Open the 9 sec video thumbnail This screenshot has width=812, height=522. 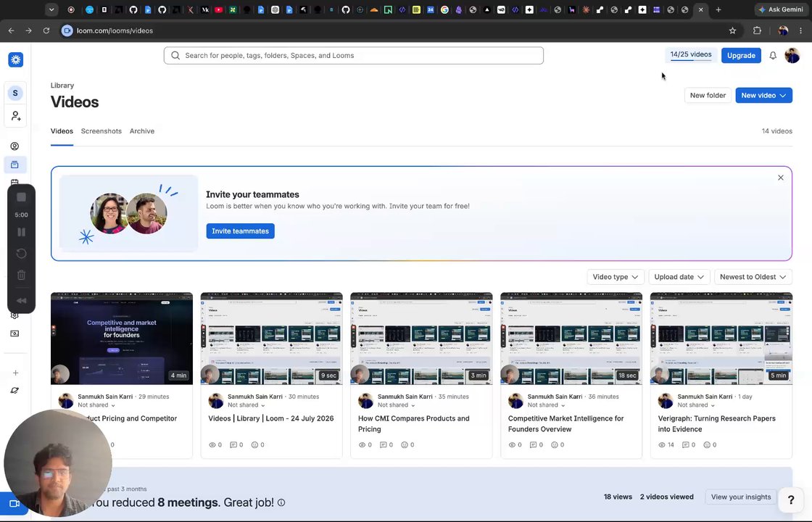click(x=271, y=339)
